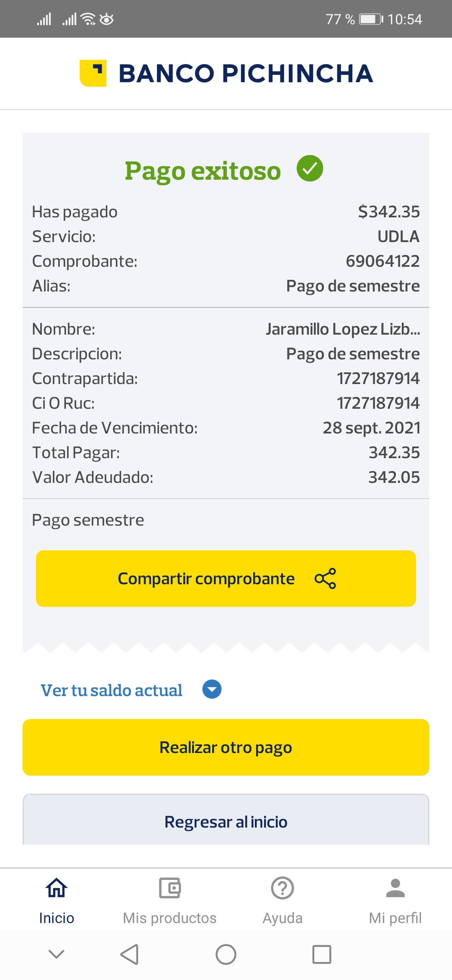Tap the green success checkmark icon
452x980 pixels.
pos(310,168)
